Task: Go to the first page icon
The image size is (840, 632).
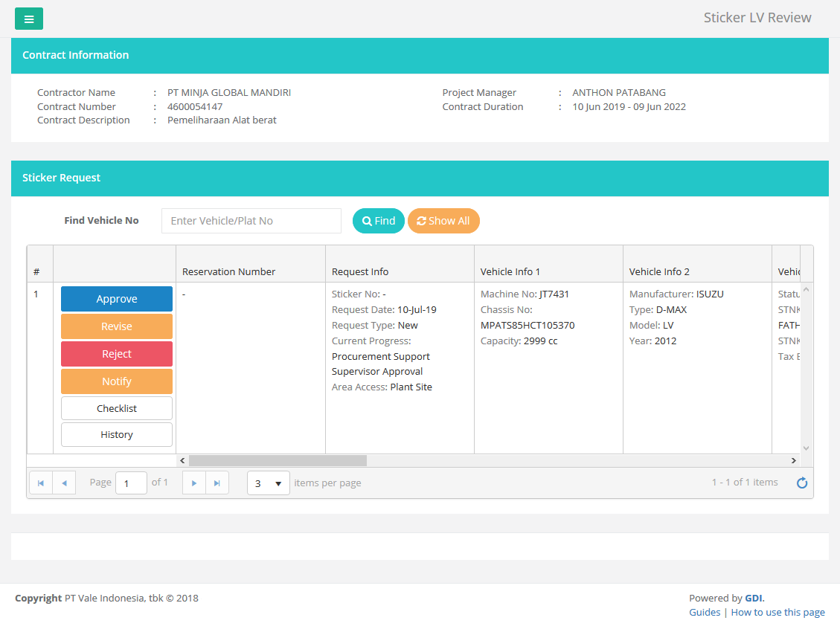Action: pos(41,483)
